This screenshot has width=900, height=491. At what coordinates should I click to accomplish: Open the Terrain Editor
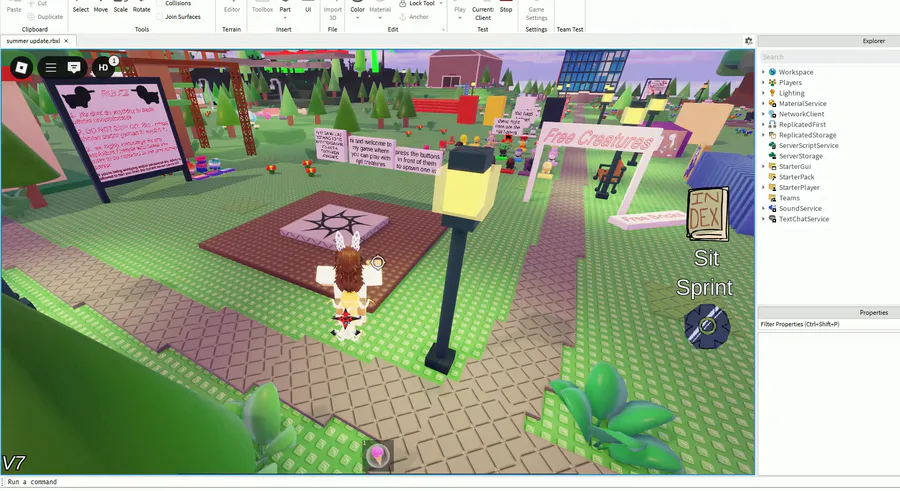point(232,7)
